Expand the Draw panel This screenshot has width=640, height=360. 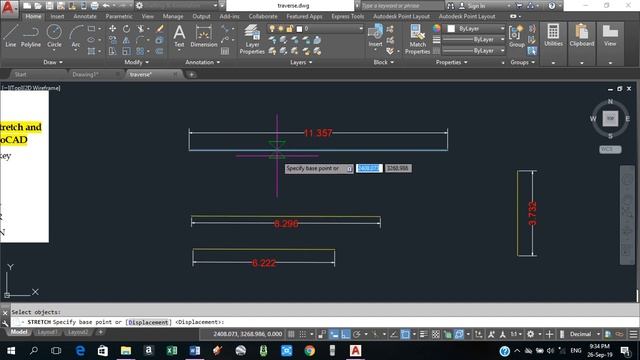click(53, 62)
